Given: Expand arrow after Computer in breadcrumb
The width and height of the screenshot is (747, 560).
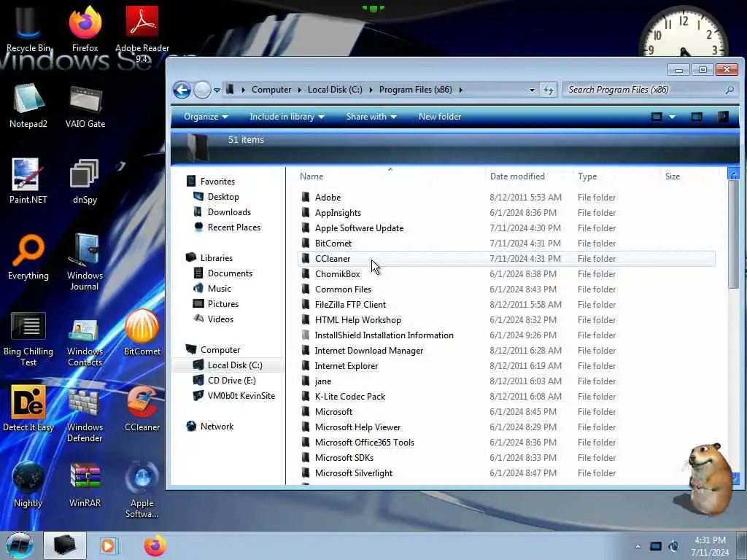Looking at the screenshot, I should (300, 90).
